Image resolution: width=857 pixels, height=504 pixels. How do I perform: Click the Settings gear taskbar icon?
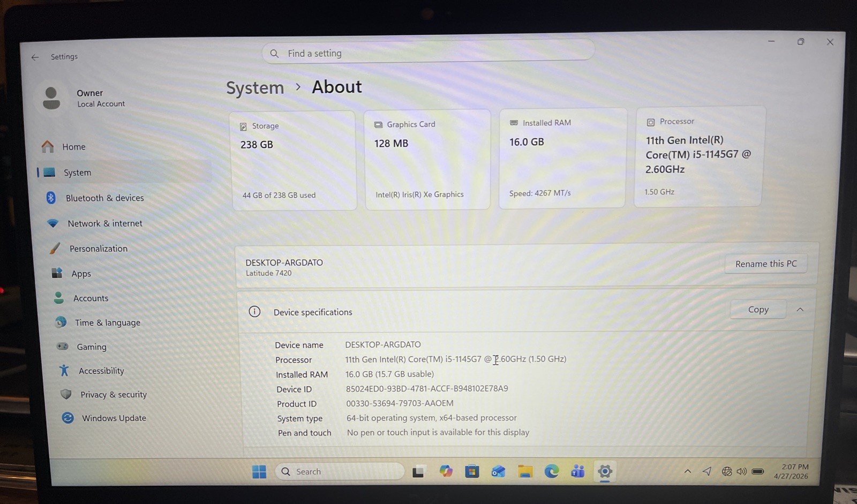pyautogui.click(x=605, y=471)
